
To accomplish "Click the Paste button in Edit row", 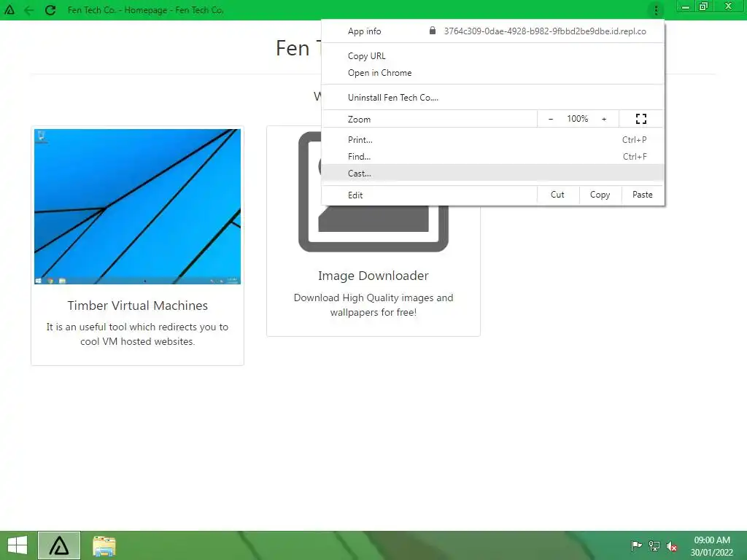I will [642, 195].
